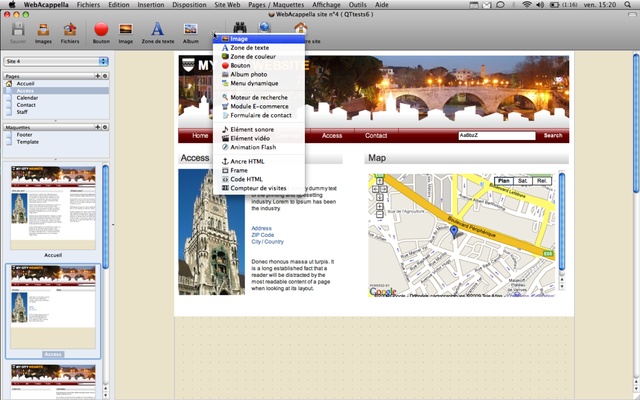This screenshot has width=640, height=400.
Task: Click the blue location pin on the map
Action: click(454, 232)
